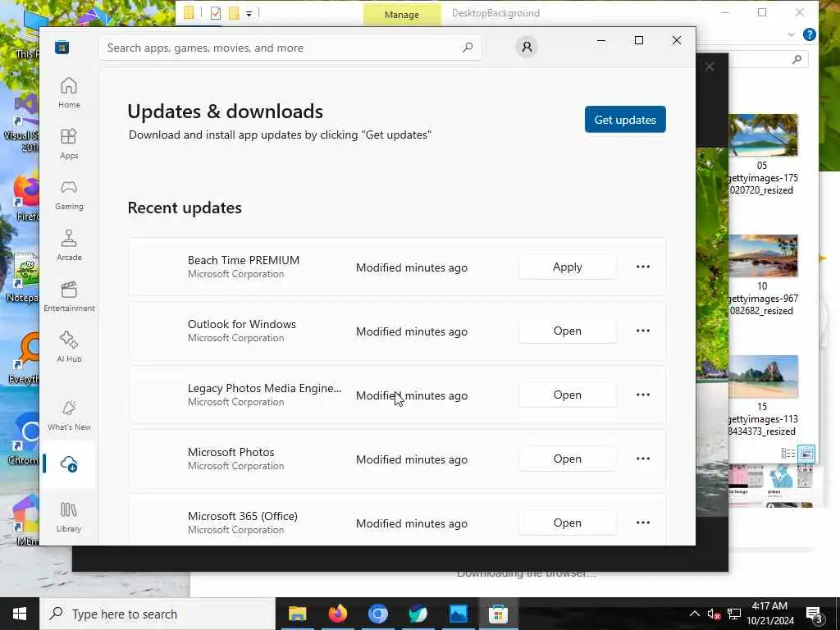This screenshot has height=630, width=840.
Task: Open the notification center icon
Action: point(815,614)
